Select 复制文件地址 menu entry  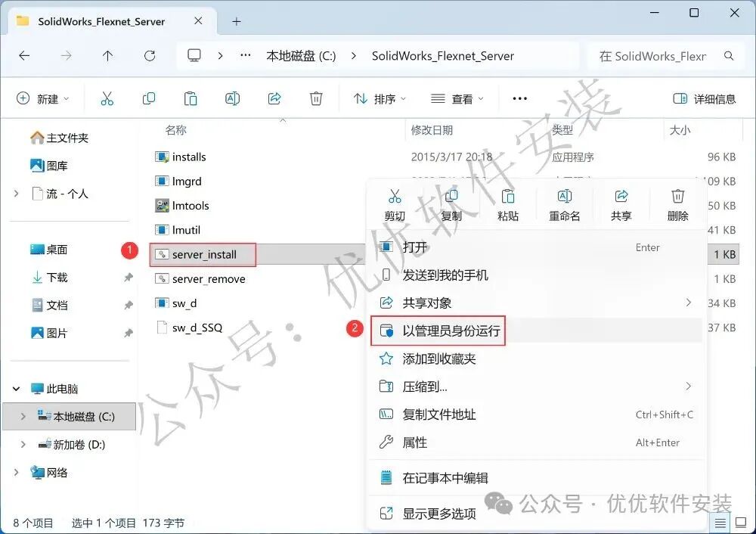(x=536, y=414)
